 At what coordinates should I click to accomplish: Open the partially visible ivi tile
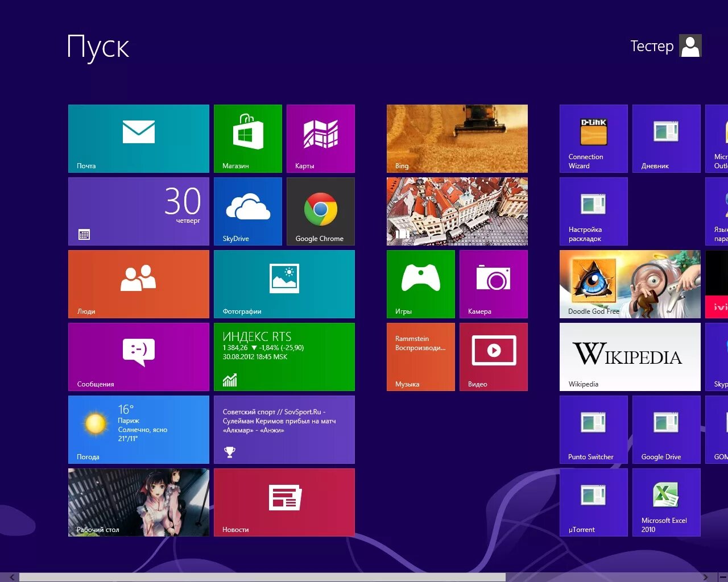tap(717, 284)
